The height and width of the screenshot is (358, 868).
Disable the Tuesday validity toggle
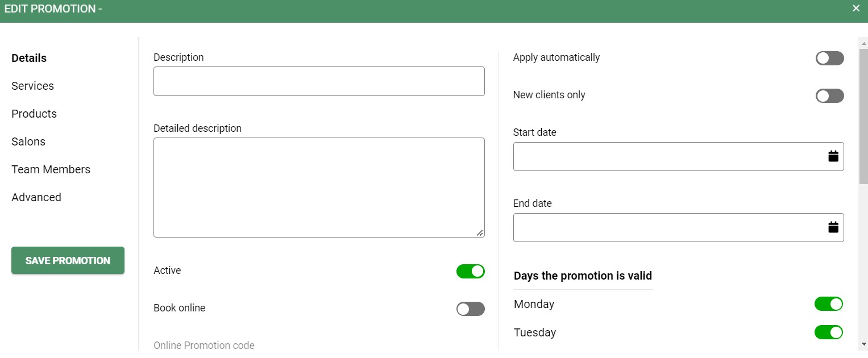point(829,332)
